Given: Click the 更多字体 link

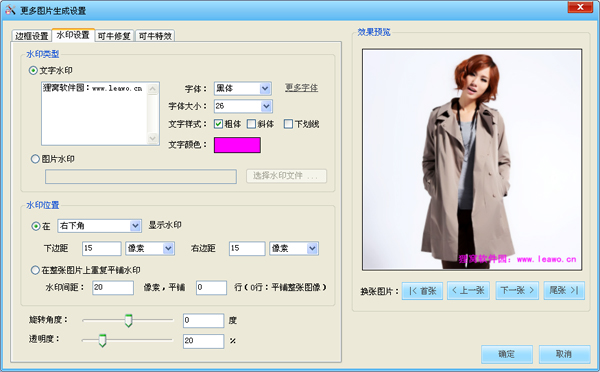Looking at the screenshot, I should [302, 88].
